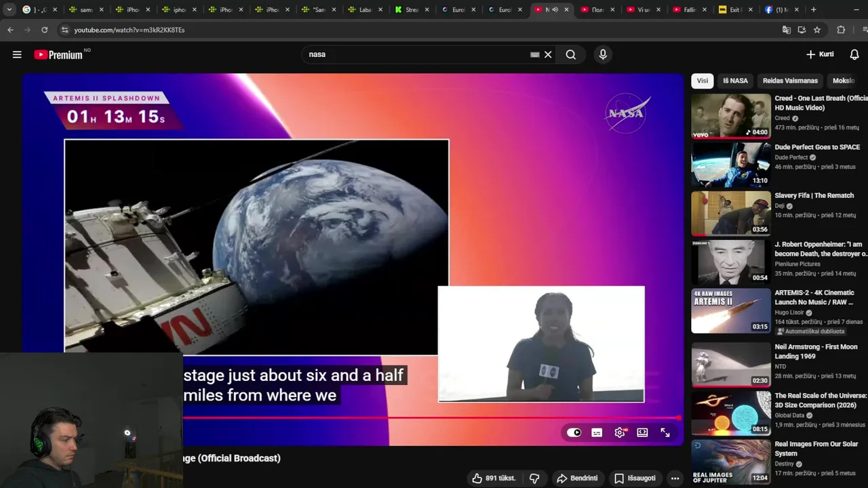Open Dude Perfect Goes to SPACE video
This screenshot has width=868, height=488.
tap(817, 147)
